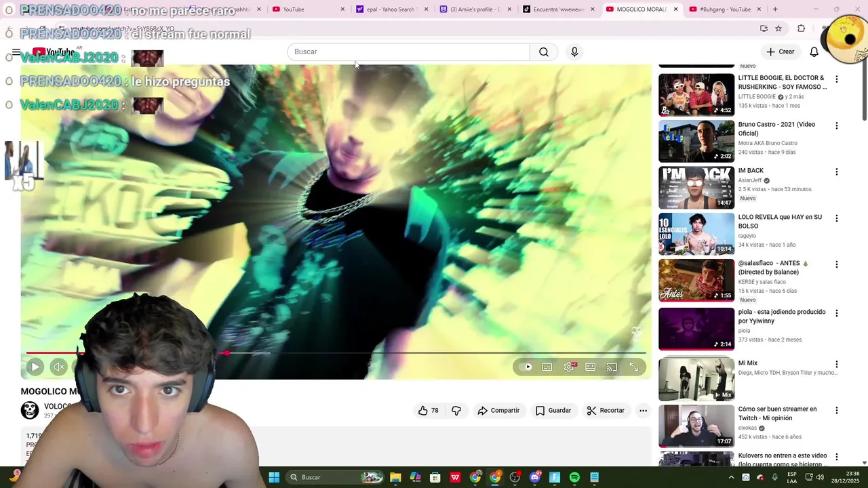
Task: Open the @salasflaco ANTES video title
Action: click(773, 268)
